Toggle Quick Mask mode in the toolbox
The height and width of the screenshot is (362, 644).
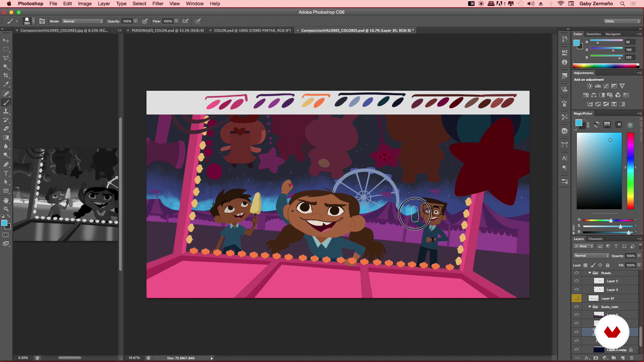pyautogui.click(x=6, y=235)
